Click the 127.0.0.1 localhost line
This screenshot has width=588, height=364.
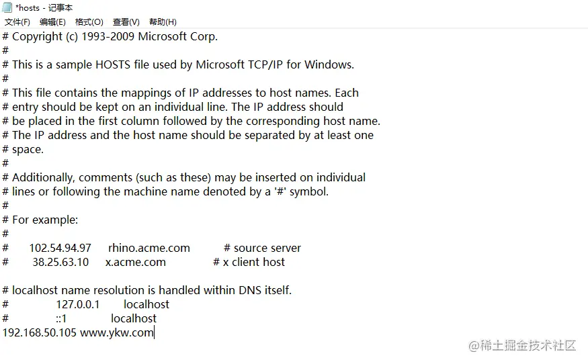click(86, 304)
